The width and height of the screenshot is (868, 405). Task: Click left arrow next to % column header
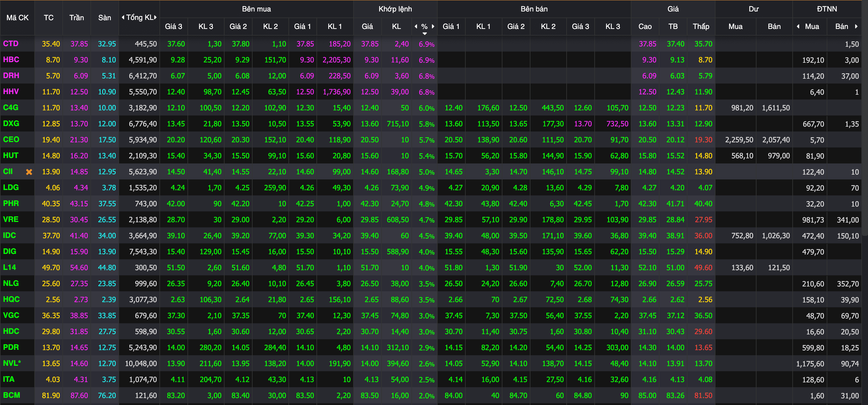(x=416, y=26)
